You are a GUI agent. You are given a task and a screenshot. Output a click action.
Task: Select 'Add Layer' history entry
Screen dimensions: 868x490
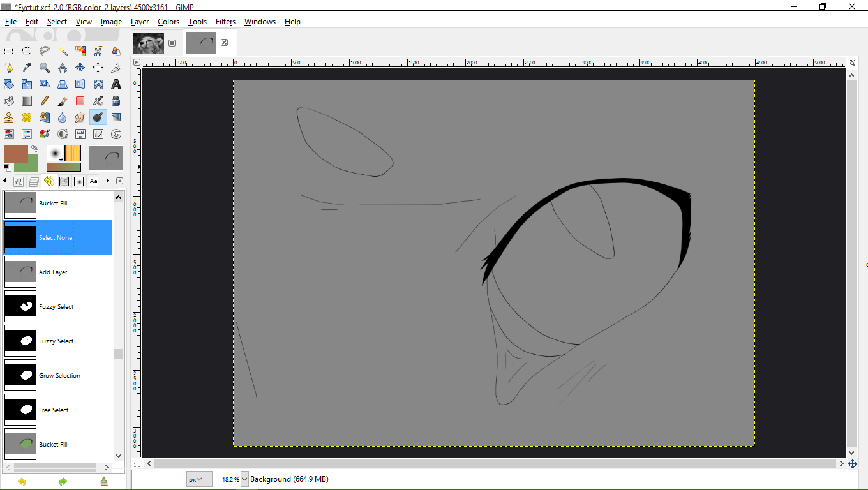pos(58,272)
